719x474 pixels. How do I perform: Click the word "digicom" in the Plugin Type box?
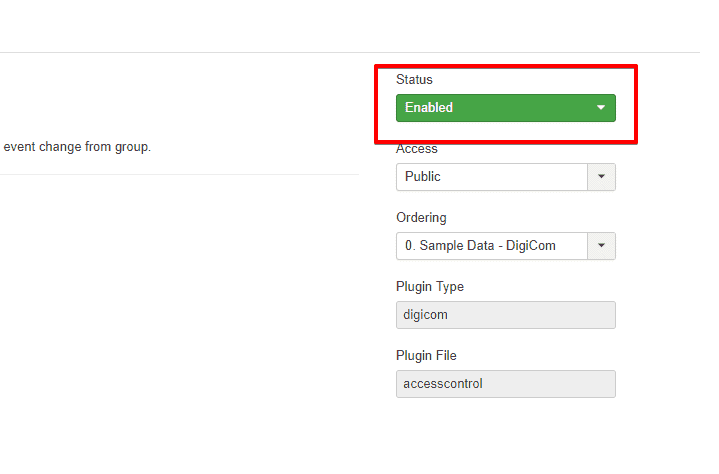pos(426,315)
